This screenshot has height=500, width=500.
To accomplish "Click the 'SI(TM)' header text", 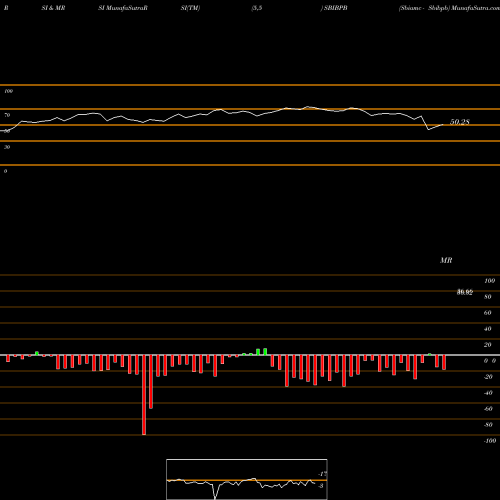I will [x=190, y=8].
